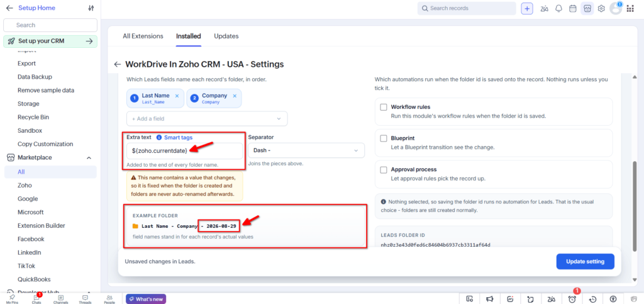The width and height of the screenshot is (644, 304).
Task: Select Microsoft in Marketplace sidebar
Action: [x=31, y=212]
